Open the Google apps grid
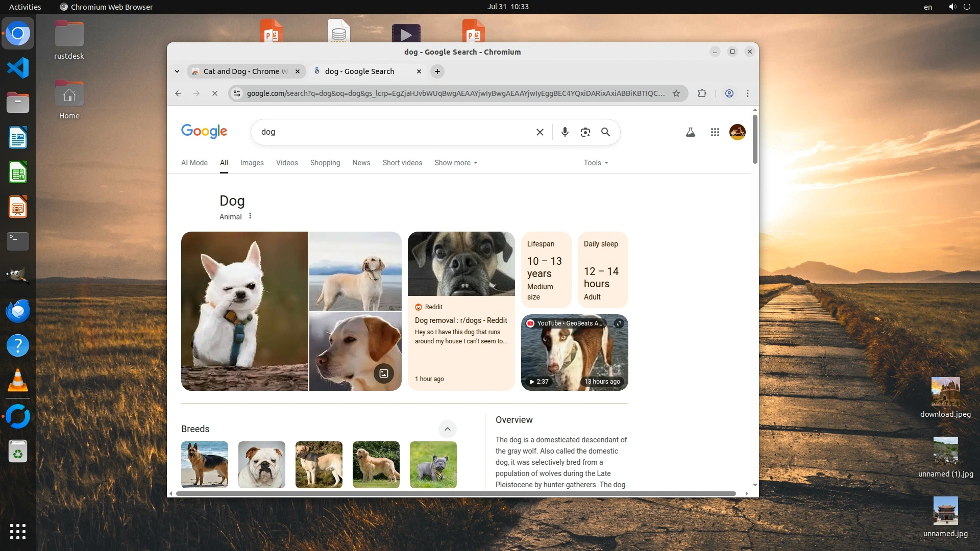 tap(715, 132)
